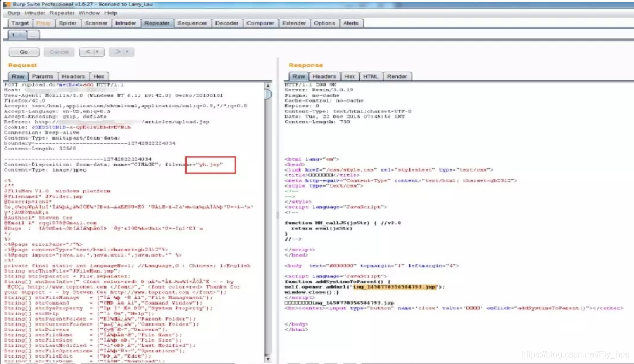Click the Burp Suite title bar icon

[7, 4]
